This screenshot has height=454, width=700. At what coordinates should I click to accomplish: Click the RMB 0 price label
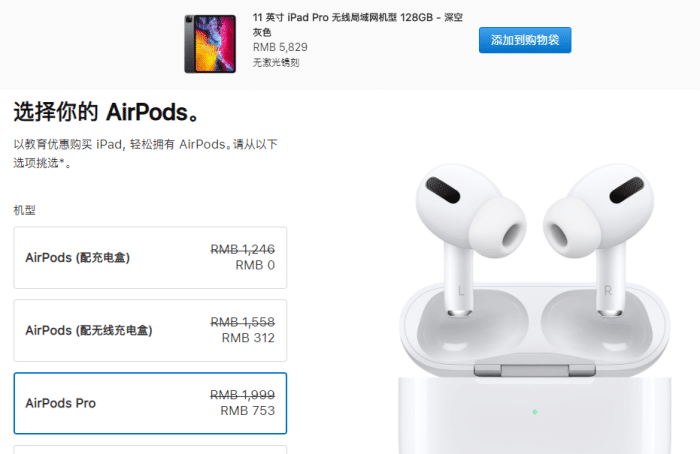(255, 265)
